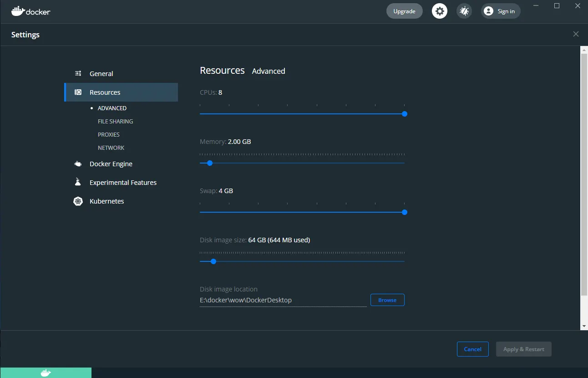
Task: Go to NETWORK settings
Action: pyautogui.click(x=111, y=148)
